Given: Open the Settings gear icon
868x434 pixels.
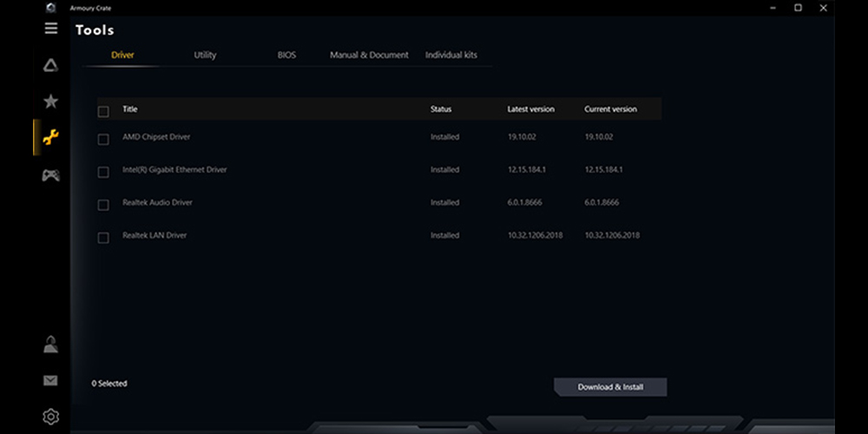Looking at the screenshot, I should pos(51,417).
